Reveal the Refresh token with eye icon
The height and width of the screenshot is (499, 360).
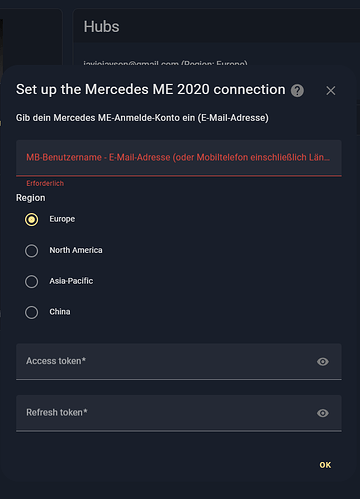(323, 413)
